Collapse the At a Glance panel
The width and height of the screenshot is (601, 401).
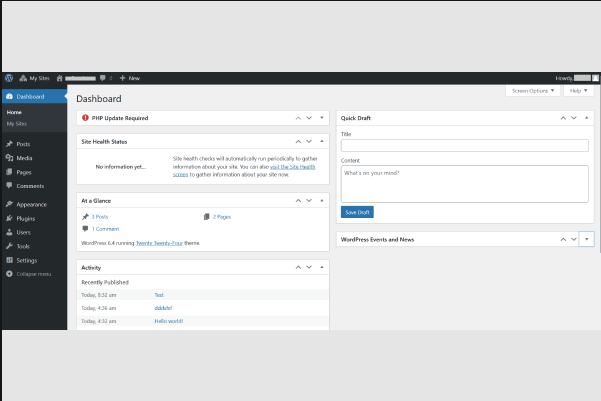(x=322, y=200)
